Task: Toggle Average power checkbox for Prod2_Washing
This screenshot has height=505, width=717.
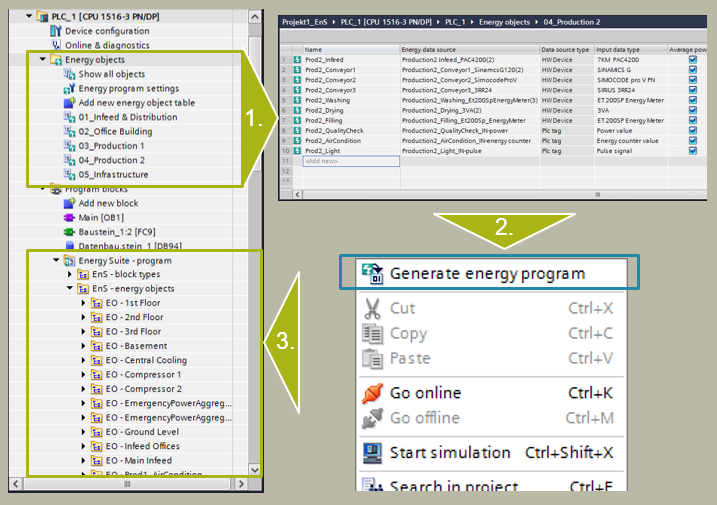Action: coord(693,101)
